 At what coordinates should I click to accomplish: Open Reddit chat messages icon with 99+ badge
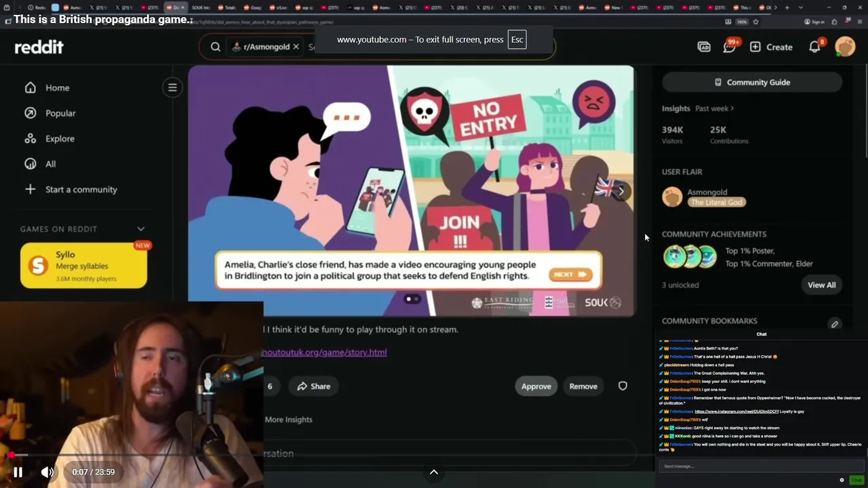(730, 46)
